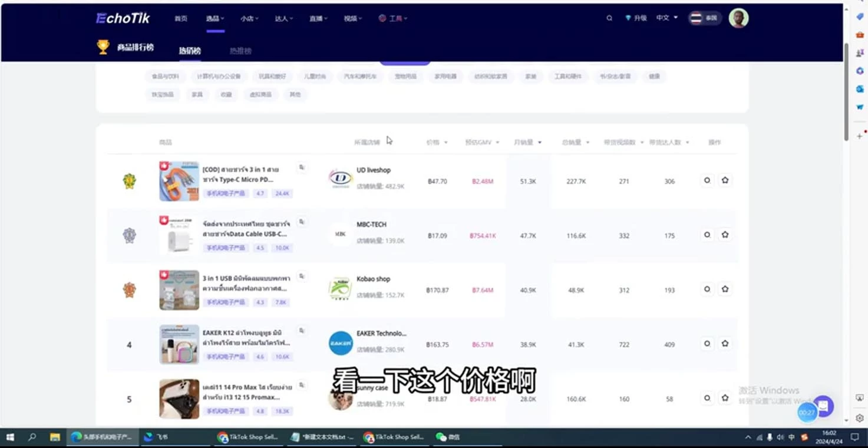Click the 手机和电子产品 category tag on first product
The image size is (868, 448).
tap(225, 193)
